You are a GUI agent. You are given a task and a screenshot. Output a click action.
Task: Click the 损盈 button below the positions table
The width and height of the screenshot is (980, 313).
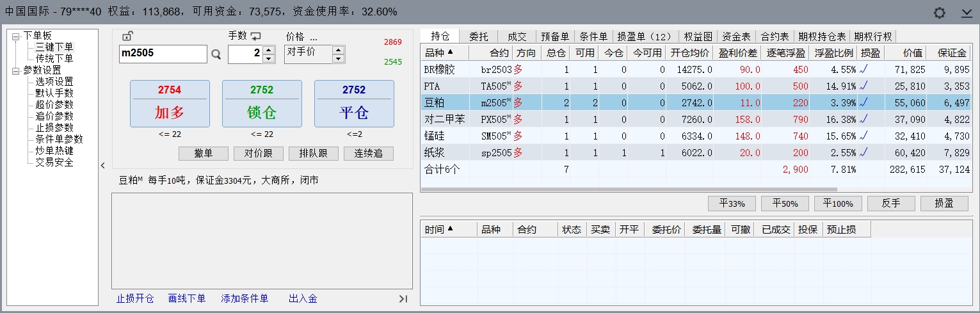[944, 204]
